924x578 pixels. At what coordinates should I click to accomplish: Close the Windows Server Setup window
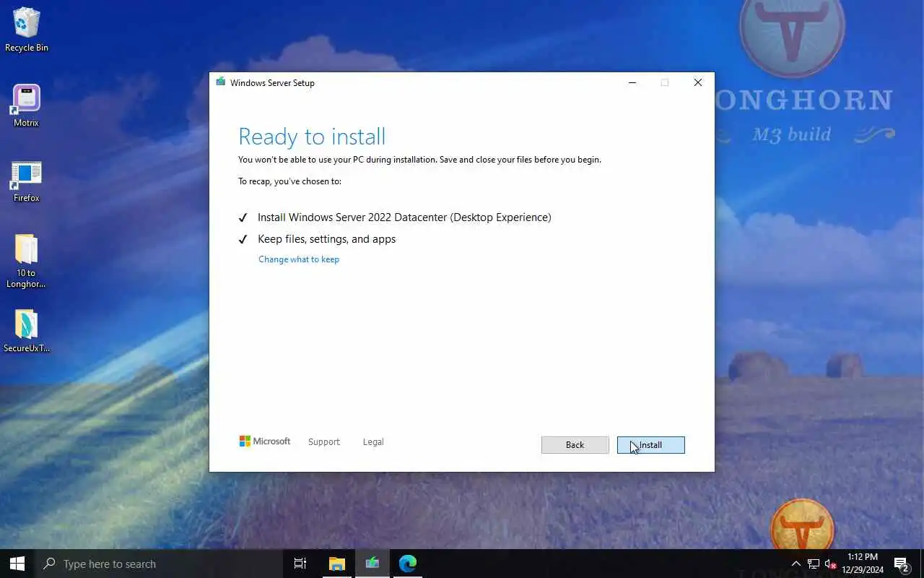click(x=698, y=82)
